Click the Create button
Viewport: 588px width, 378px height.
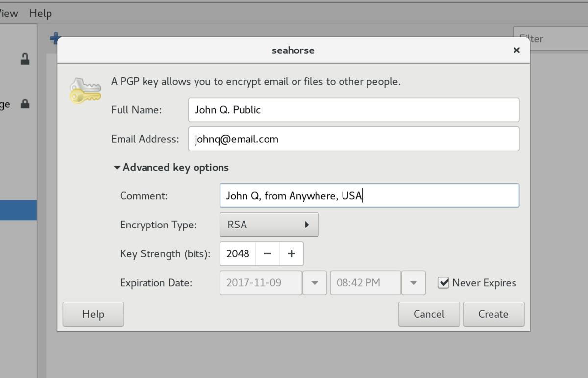[493, 314]
